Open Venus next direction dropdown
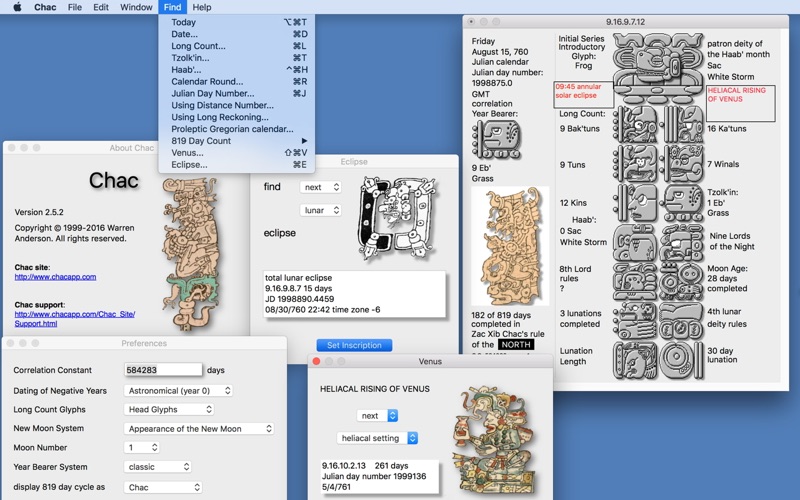The image size is (800, 500). (377, 415)
